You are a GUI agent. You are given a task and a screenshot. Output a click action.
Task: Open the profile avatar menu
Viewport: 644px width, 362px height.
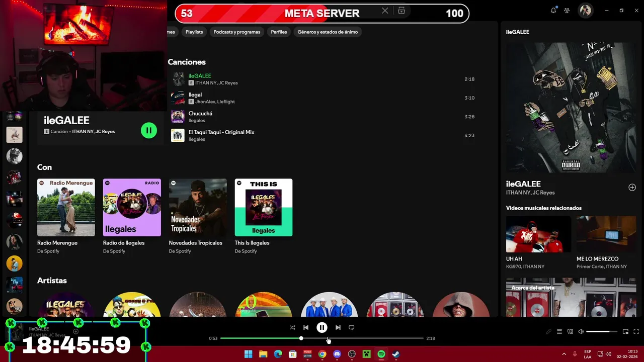point(585,11)
